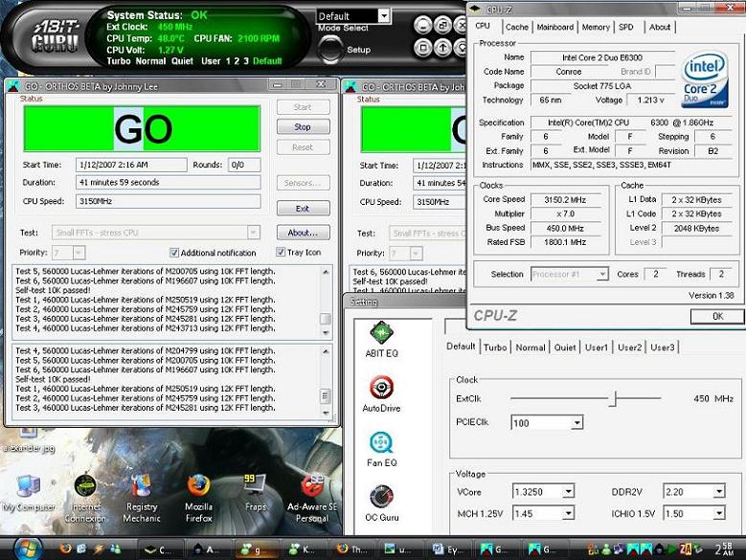The width and height of the screenshot is (746, 560).
Task: Select Turbo tab in Setting window
Action: 495,347
